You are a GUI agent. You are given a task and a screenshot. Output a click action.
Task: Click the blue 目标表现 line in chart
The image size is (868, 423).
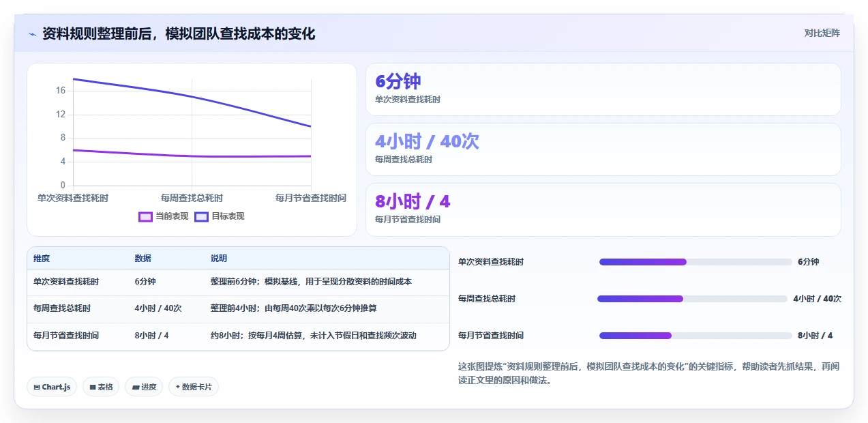pyautogui.click(x=192, y=96)
